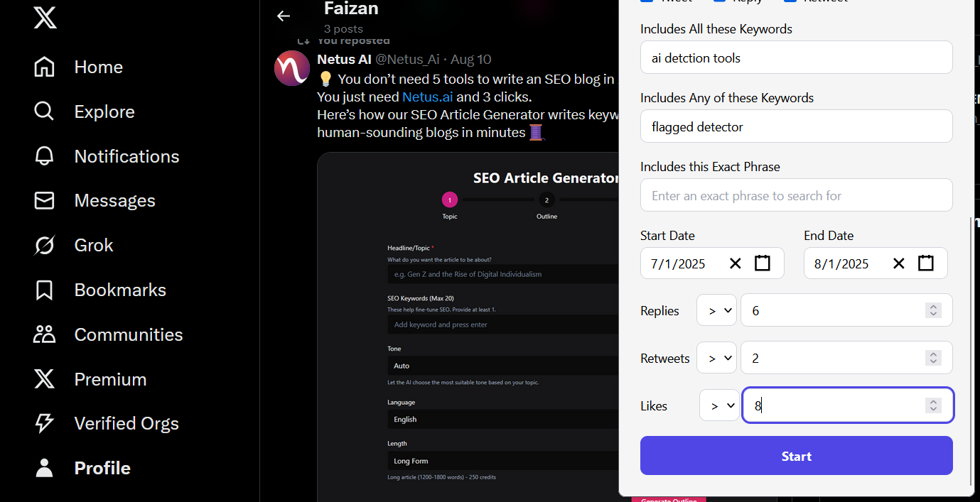
Task: Follow the Netus.ai link in the tweet
Action: [427, 97]
